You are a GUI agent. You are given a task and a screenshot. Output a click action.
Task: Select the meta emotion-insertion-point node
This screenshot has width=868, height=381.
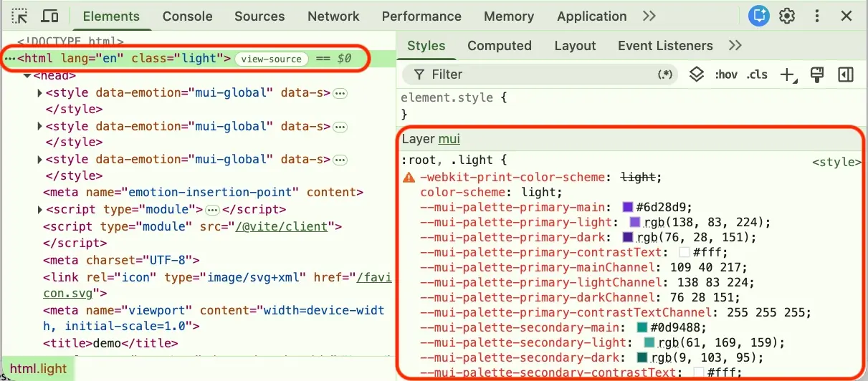[x=204, y=193]
